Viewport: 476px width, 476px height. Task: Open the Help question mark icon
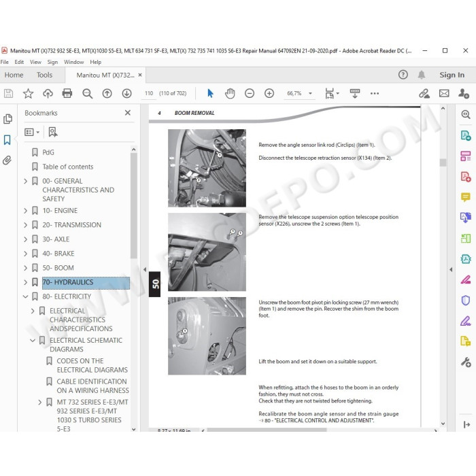tap(403, 75)
